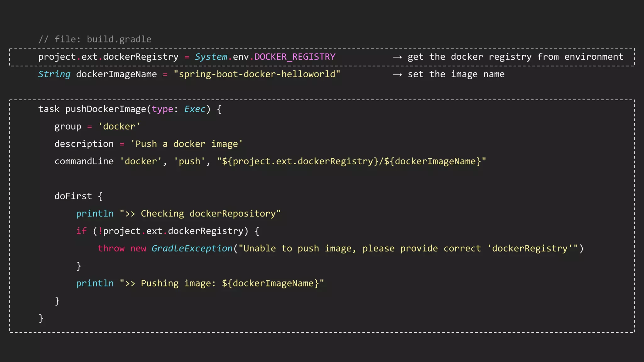Click the 'type' named parameter
Image resolution: width=644 pixels, height=362 pixels.
click(x=163, y=109)
